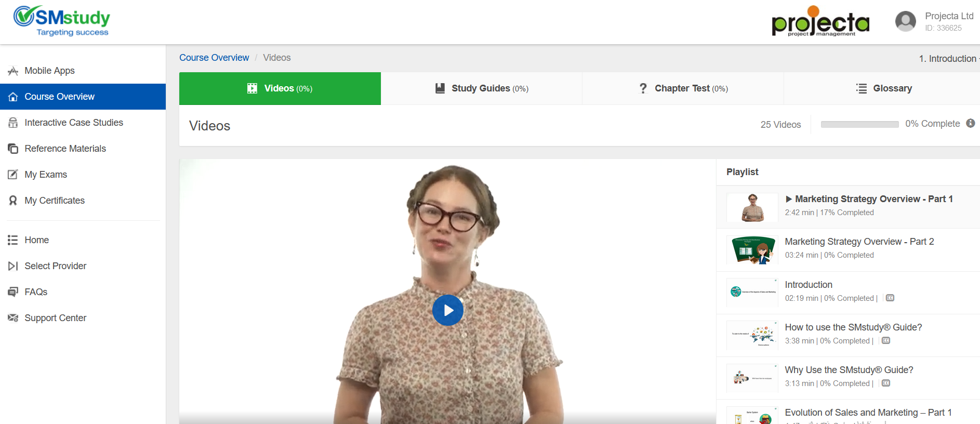Switch to the Study Guides tab
This screenshot has height=424, width=980.
coord(481,89)
